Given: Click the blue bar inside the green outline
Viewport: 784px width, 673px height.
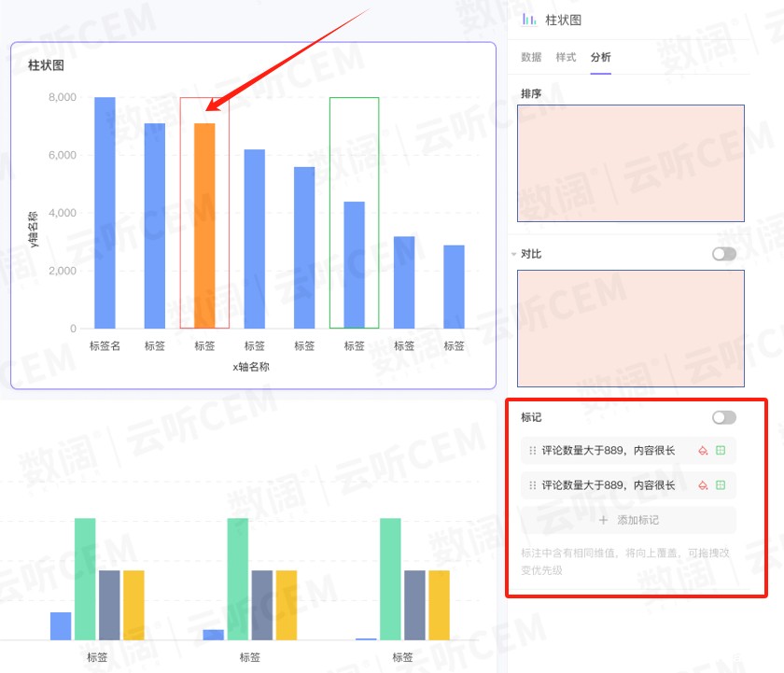Looking at the screenshot, I should click(354, 264).
